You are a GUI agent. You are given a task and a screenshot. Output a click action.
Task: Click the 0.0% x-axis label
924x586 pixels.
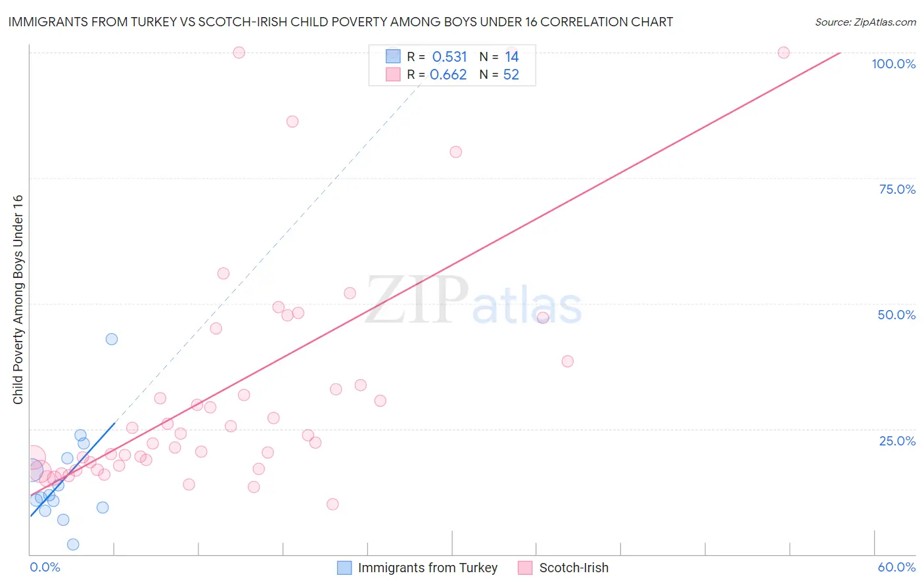(45, 567)
